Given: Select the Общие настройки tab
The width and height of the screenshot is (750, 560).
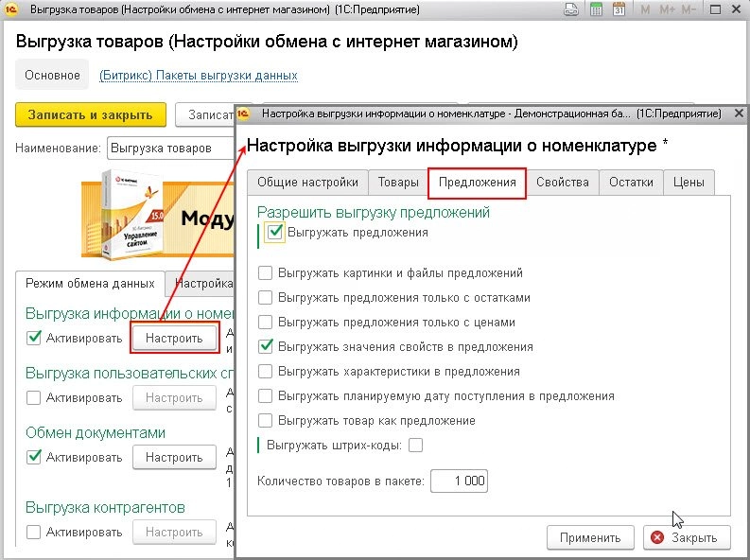Looking at the screenshot, I should [x=307, y=183].
